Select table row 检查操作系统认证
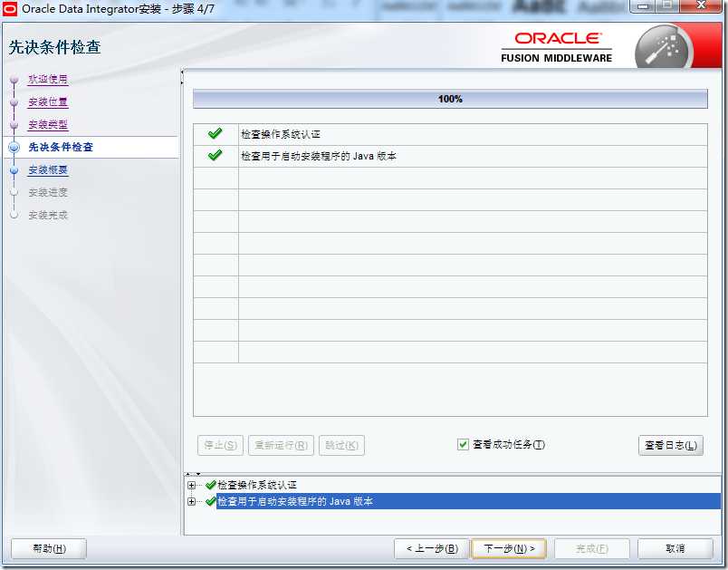This screenshot has width=728, height=570. (450, 134)
